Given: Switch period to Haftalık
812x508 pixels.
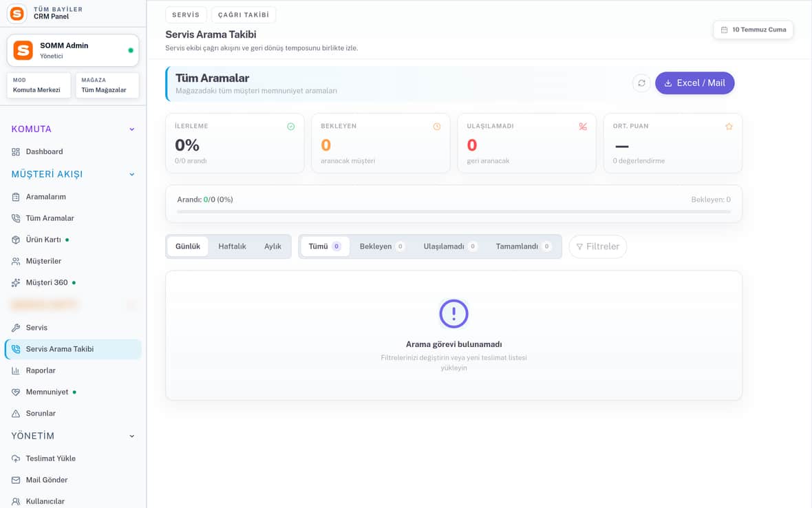Looking at the screenshot, I should 232,246.
